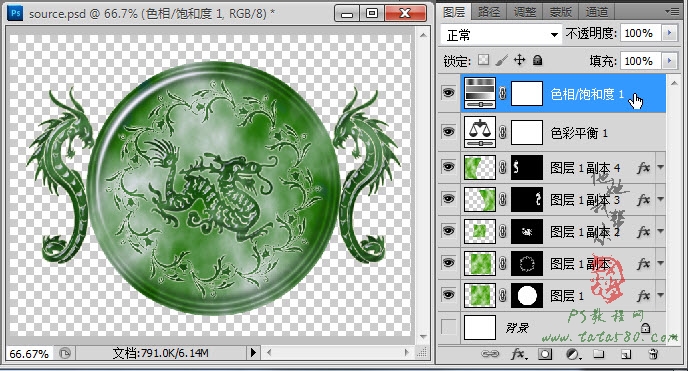
Task: Select the 背景 layer thumbnail
Action: click(x=480, y=327)
